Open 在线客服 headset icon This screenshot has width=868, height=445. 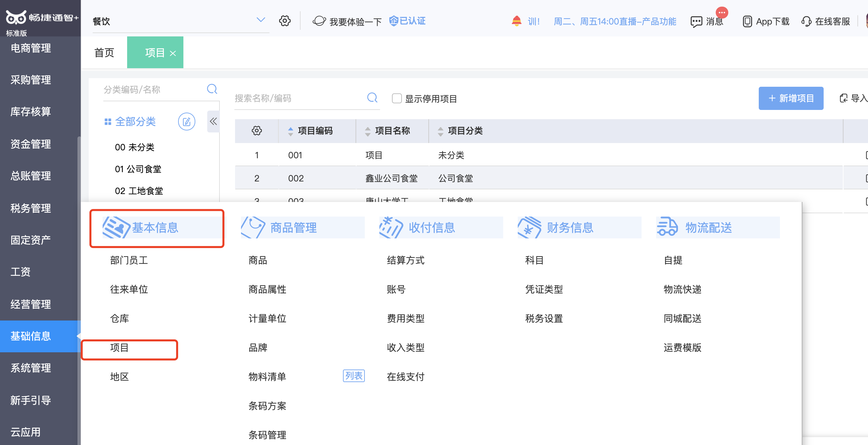click(x=806, y=22)
